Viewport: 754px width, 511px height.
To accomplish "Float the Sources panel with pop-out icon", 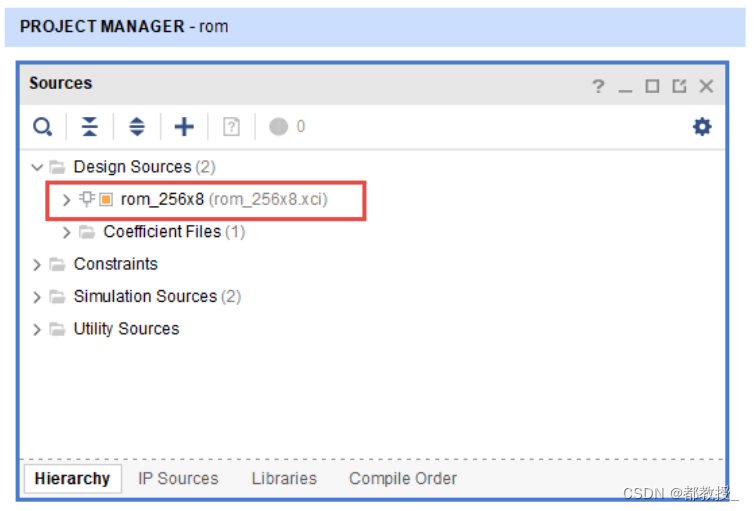I will coord(679,87).
